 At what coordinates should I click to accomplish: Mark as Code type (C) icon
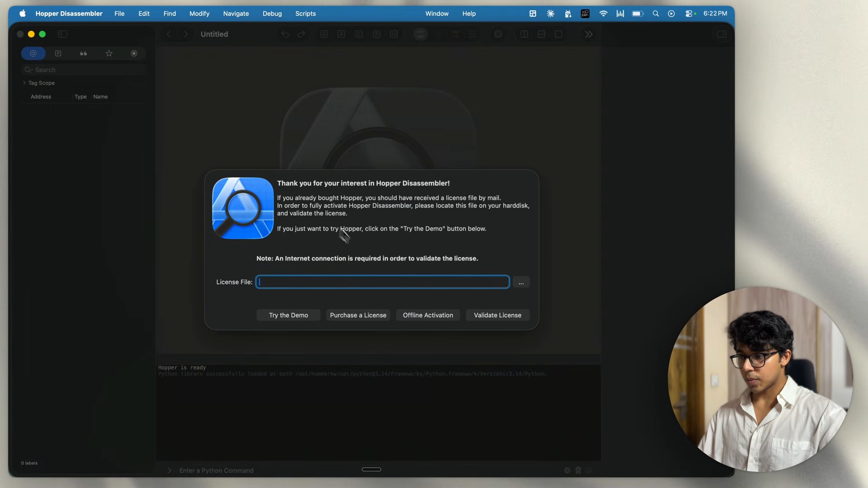tap(359, 34)
